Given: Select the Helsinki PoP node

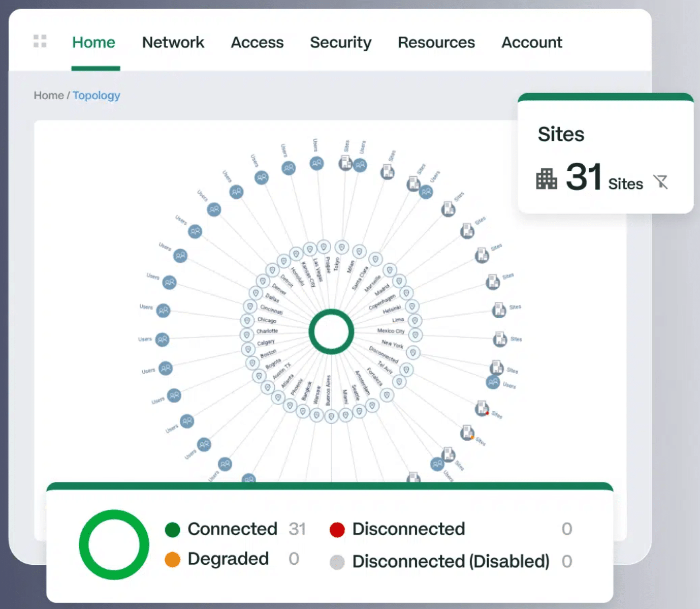Looking at the screenshot, I should coord(412,306).
